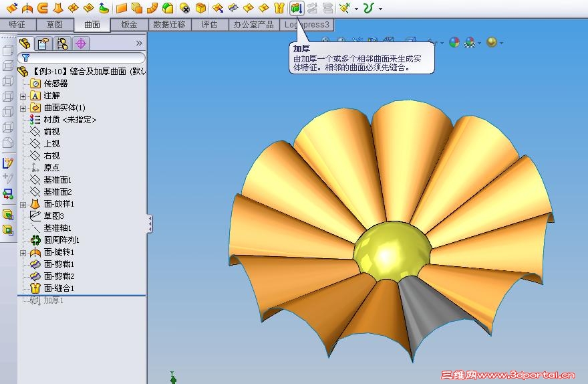
Task: Click the feature tree filter field
Action: (x=82, y=58)
